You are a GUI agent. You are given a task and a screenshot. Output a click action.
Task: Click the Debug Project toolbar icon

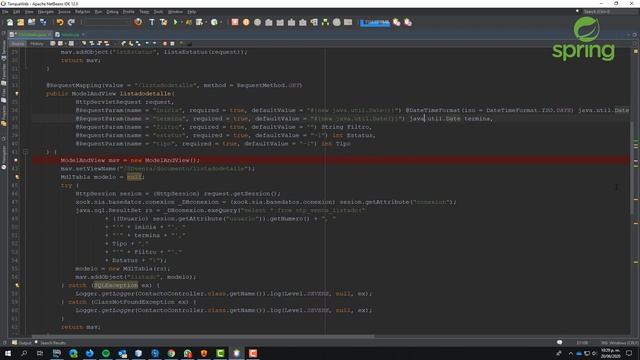(x=199, y=22)
